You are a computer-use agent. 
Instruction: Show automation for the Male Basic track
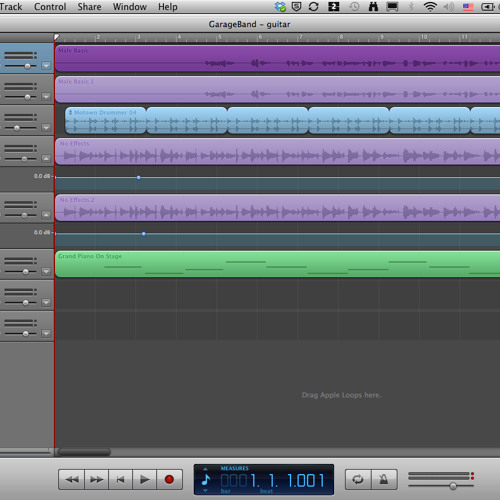click(x=46, y=66)
